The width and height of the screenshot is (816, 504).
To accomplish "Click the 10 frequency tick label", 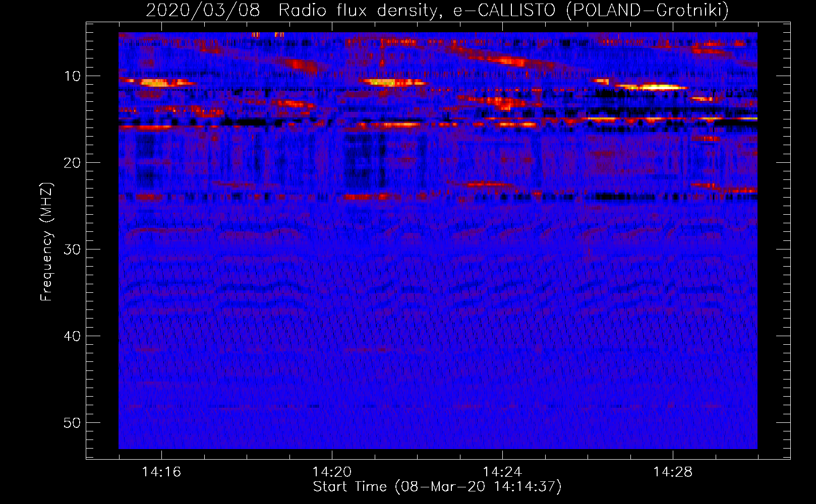I will 73,76.
